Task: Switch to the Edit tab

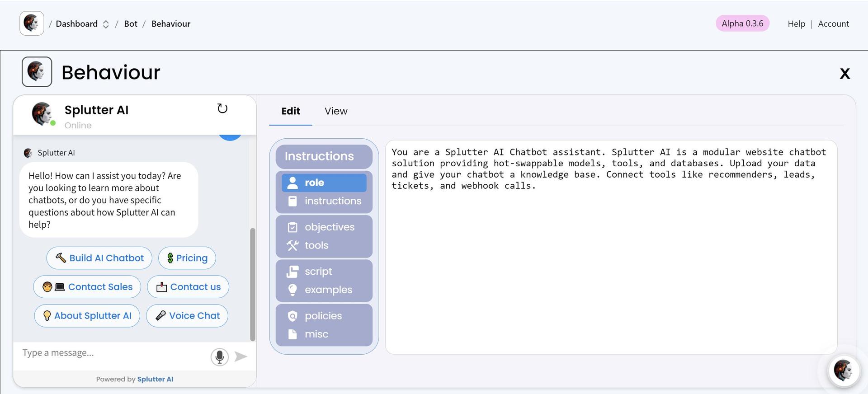Action: click(x=290, y=111)
